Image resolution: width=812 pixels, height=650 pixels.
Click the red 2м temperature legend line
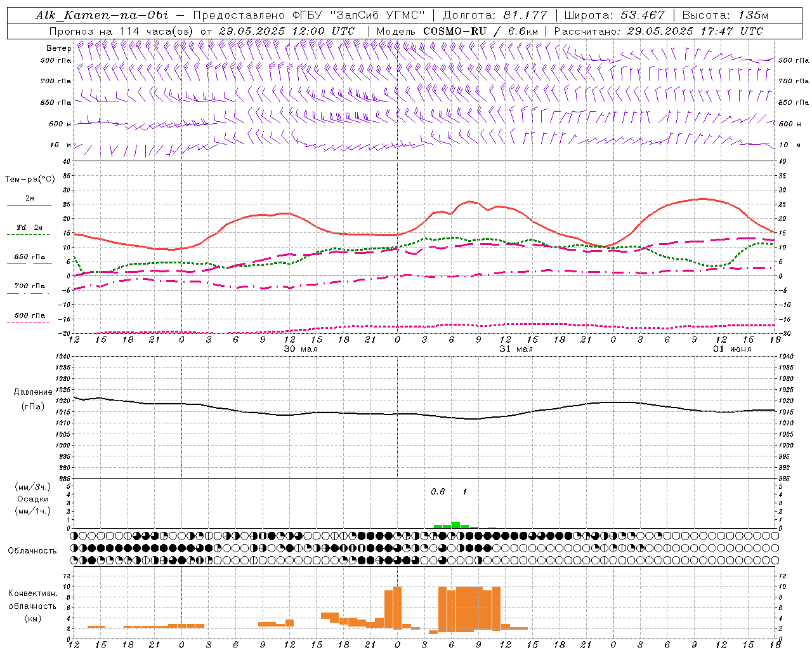29,206
